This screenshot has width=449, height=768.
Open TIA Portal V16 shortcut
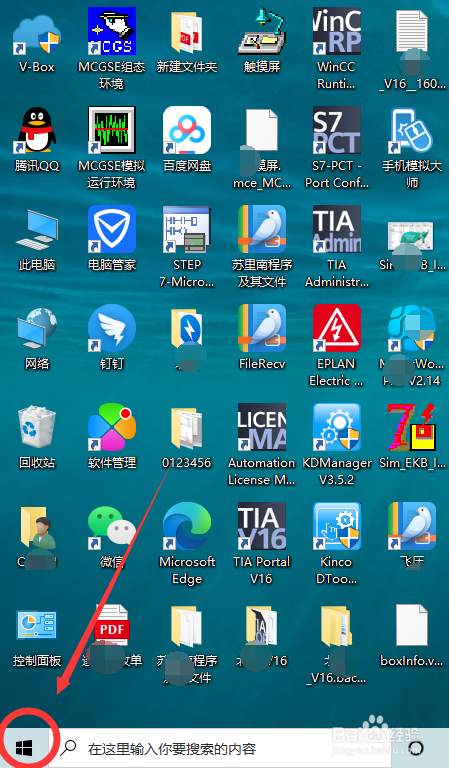point(262,526)
